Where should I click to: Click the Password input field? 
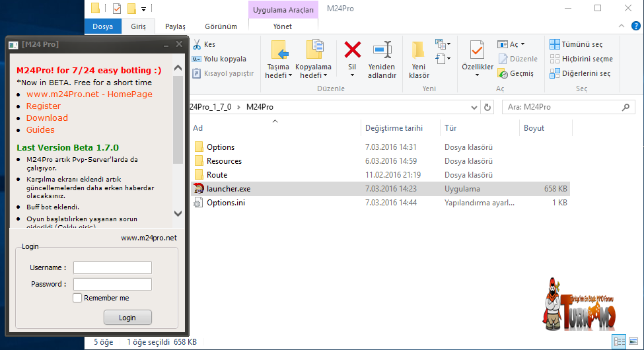coord(112,284)
